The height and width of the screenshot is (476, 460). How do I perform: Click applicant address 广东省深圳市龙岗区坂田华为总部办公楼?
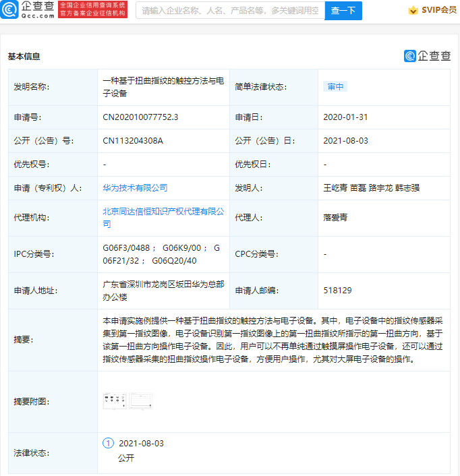163,291
